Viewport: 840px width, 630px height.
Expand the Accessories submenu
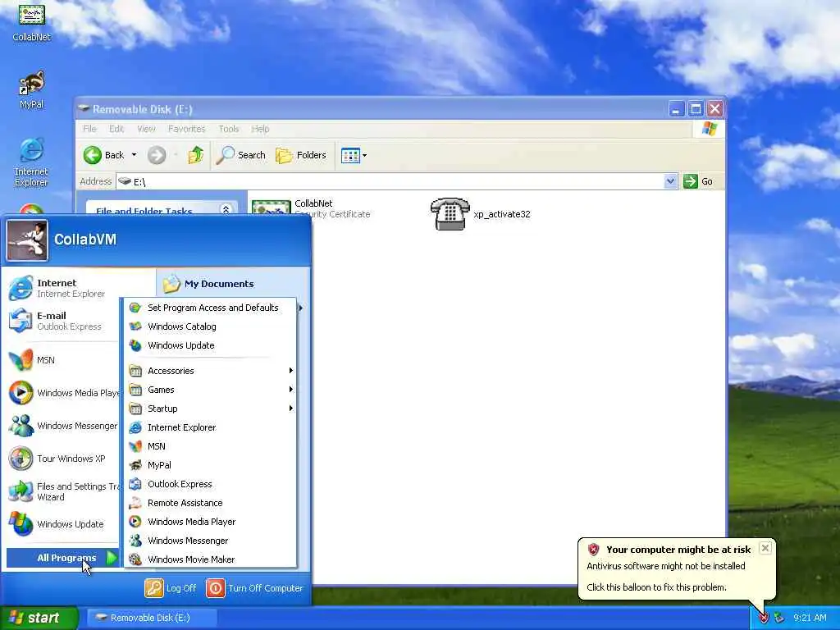pos(210,371)
